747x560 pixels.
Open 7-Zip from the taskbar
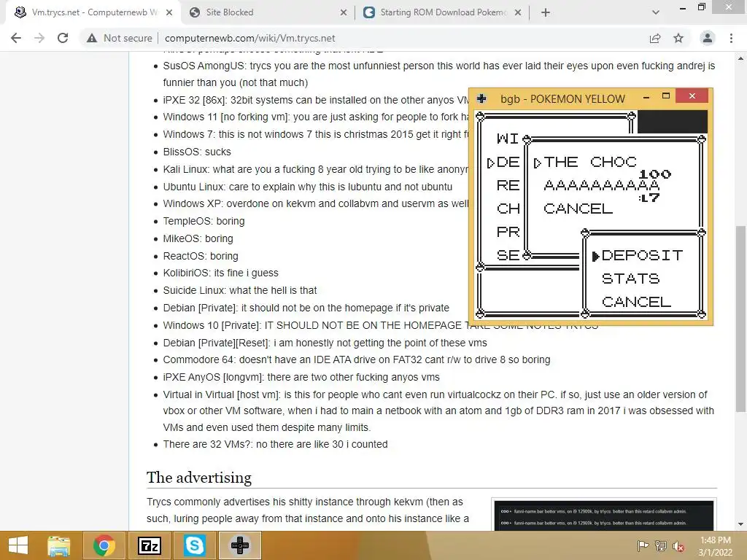(149, 545)
